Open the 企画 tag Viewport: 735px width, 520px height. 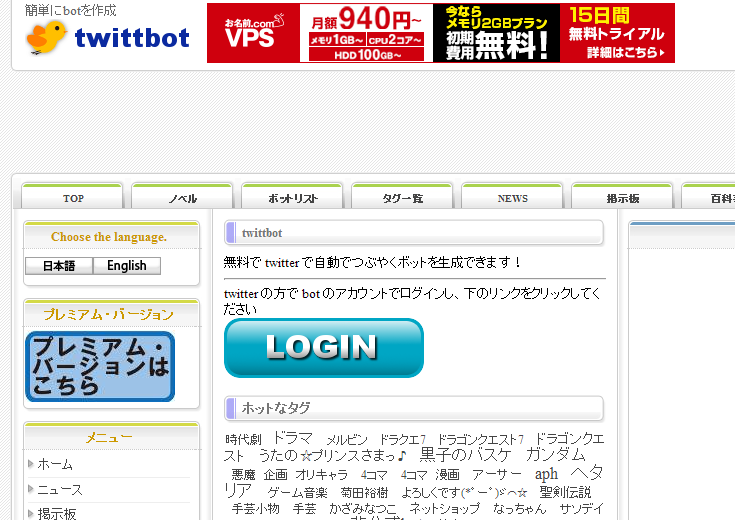(275, 475)
